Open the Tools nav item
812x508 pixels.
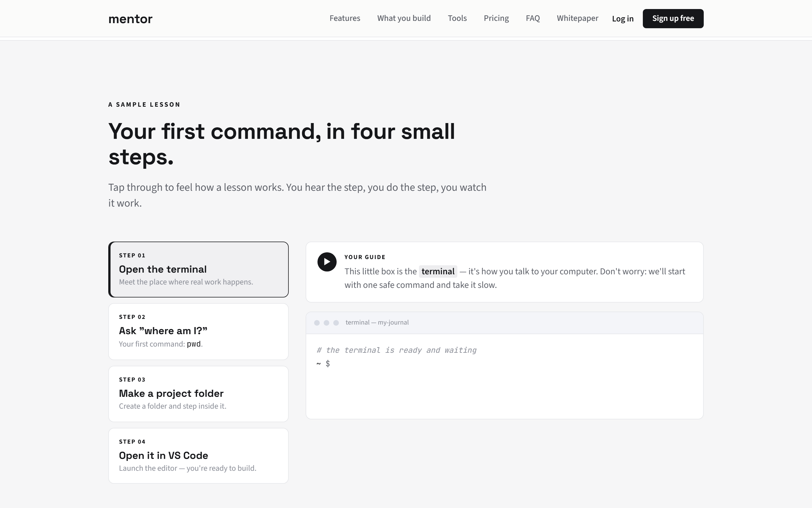457,18
